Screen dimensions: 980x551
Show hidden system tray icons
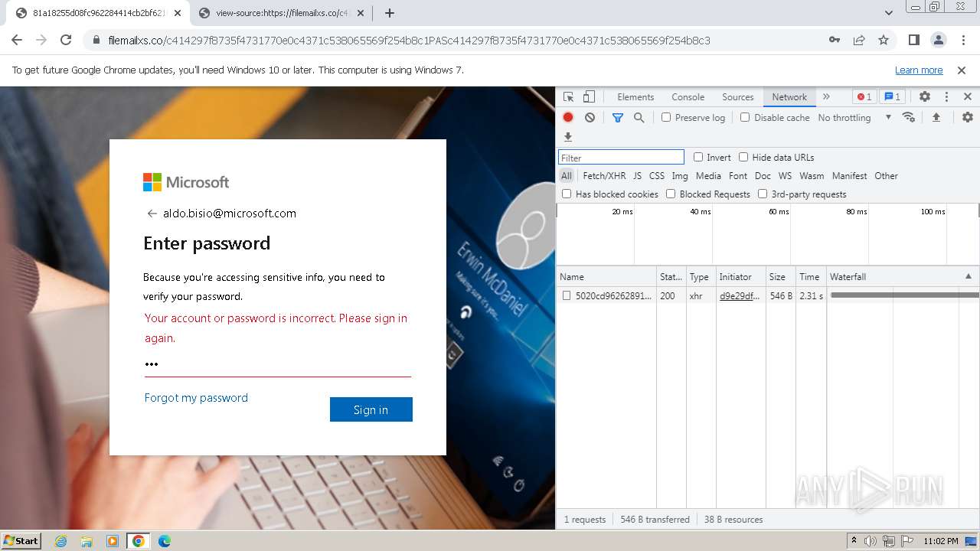tap(854, 540)
